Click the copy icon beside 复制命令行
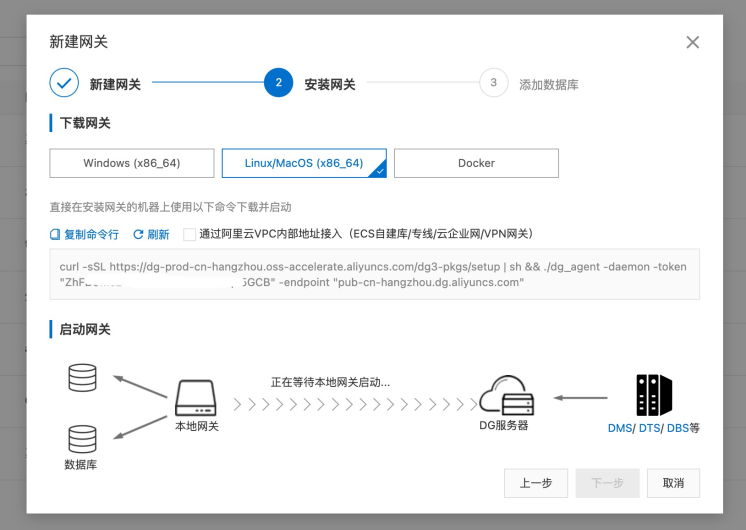The width and height of the screenshot is (746, 530). (x=55, y=234)
